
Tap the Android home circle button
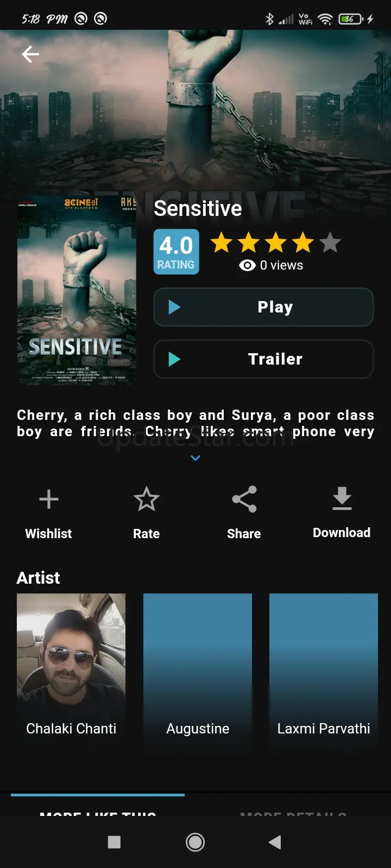[195, 842]
